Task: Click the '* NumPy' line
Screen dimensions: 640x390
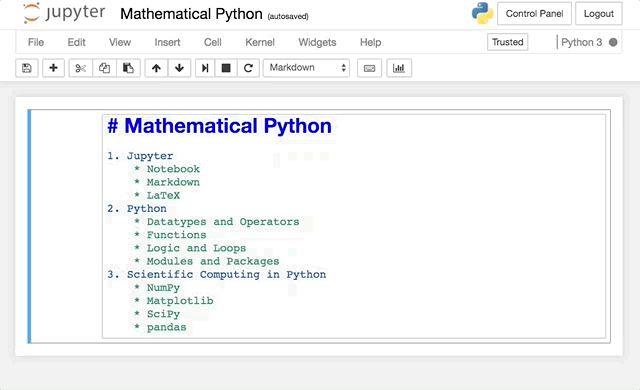Action: (157, 288)
